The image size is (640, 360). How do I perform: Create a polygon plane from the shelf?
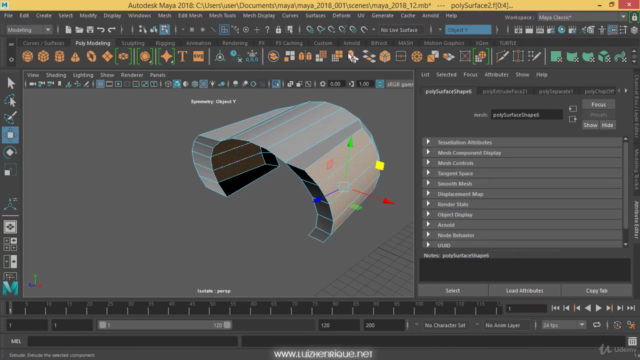[107, 56]
